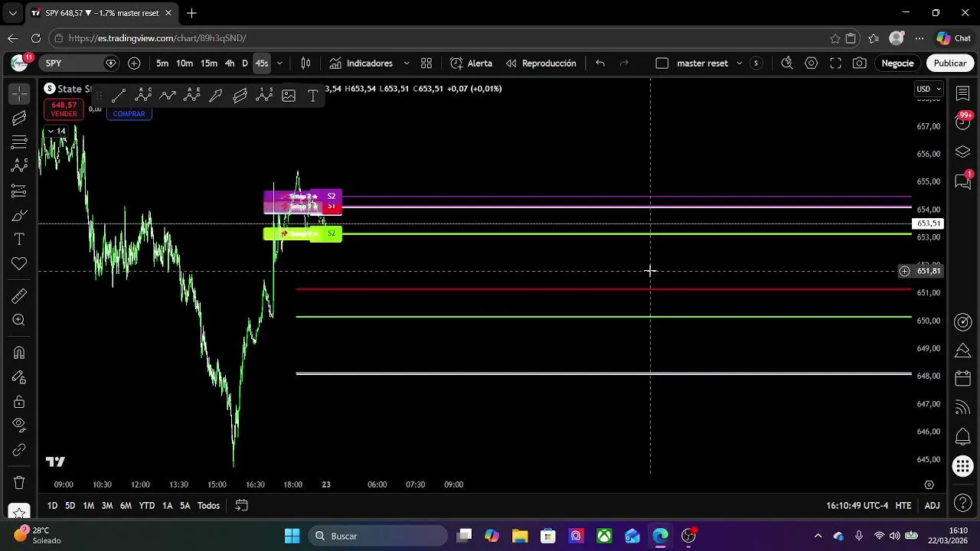Screen dimensions: 980x551
Task: Open the Fibonacci retracement tools group
Action: [x=19, y=142]
